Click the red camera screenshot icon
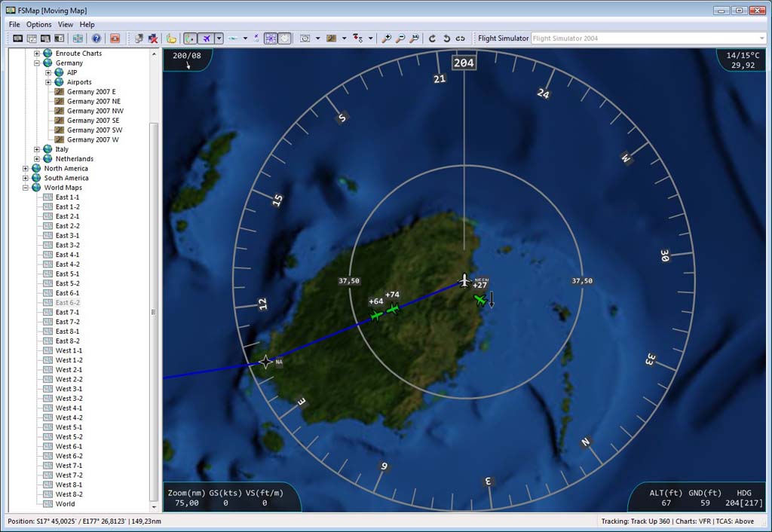This screenshot has height=532, width=772. 115,38
